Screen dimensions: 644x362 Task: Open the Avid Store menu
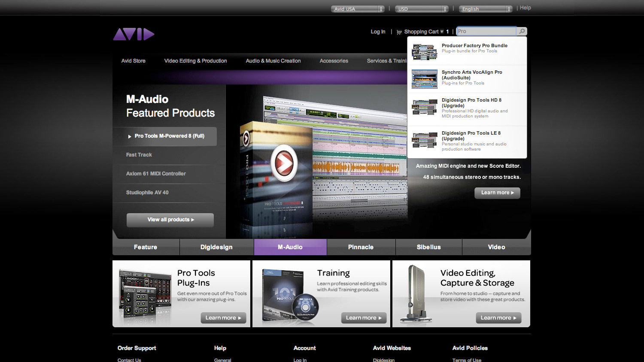[134, 61]
